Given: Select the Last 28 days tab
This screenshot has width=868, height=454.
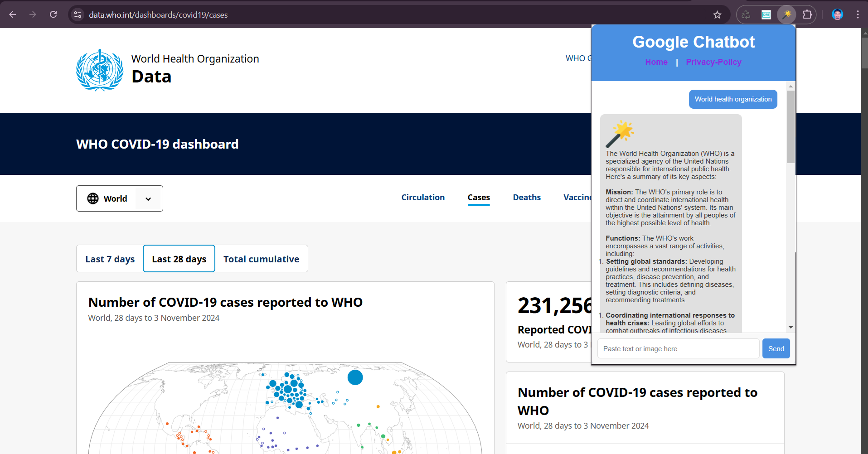Looking at the screenshot, I should point(179,259).
